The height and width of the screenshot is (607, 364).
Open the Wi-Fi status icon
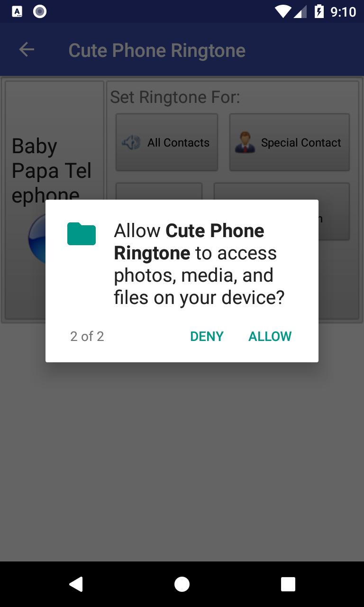pos(283,11)
